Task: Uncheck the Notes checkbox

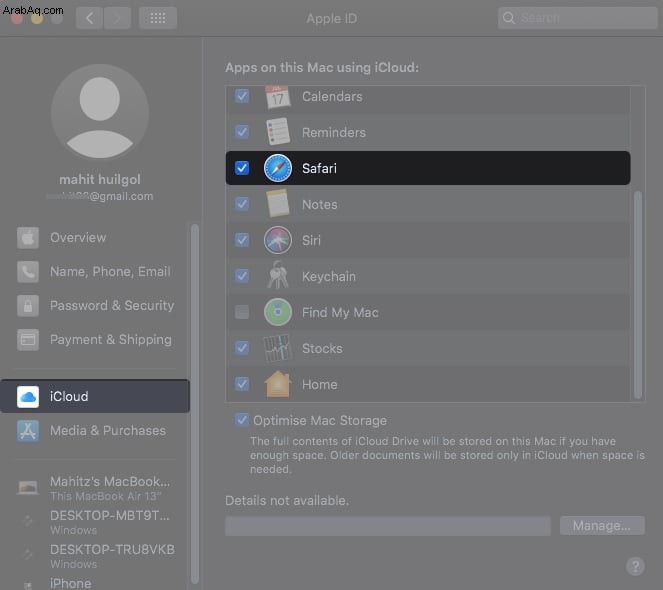Action: (242, 204)
